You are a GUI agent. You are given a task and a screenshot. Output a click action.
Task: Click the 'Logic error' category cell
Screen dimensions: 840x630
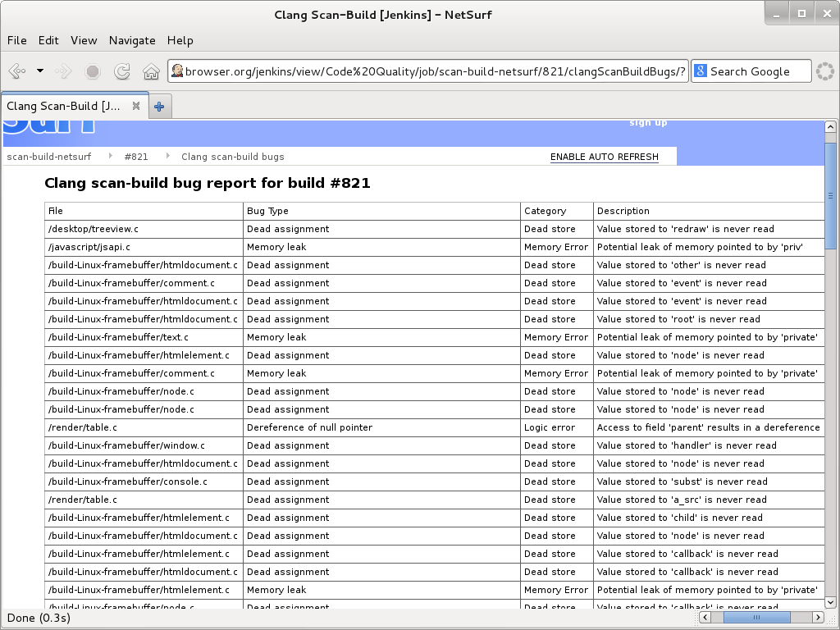coord(557,427)
